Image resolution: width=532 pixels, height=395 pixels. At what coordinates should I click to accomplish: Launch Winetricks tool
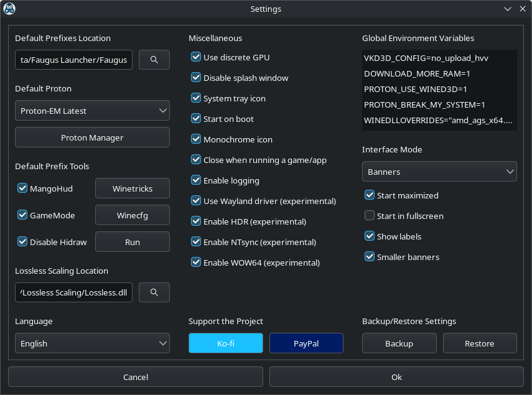click(132, 188)
